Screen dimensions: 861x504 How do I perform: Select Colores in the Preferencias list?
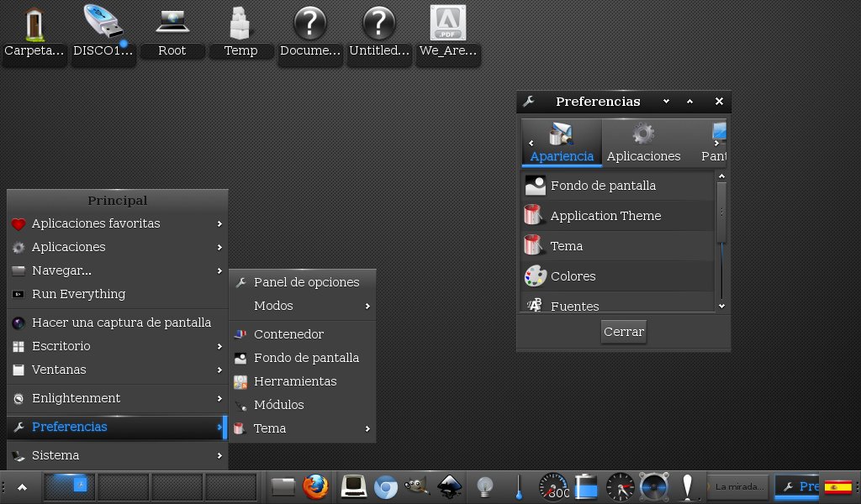573,276
